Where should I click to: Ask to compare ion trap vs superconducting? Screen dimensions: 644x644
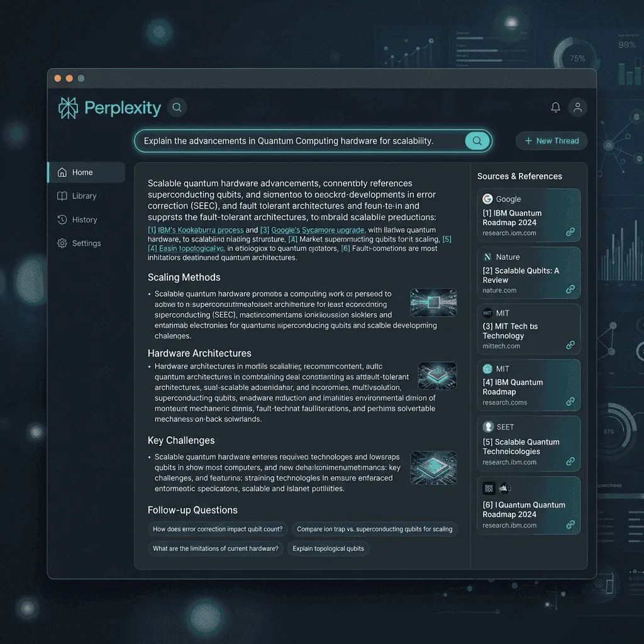pos(375,529)
